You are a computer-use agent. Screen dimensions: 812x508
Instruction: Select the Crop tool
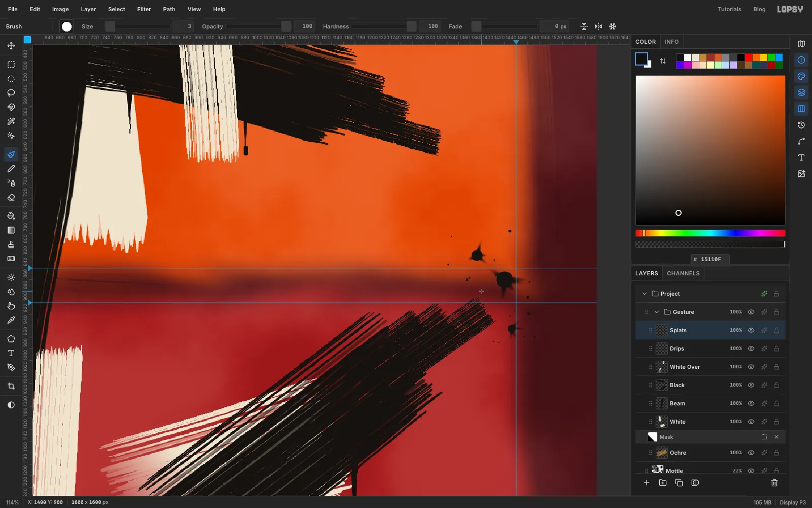click(11, 386)
